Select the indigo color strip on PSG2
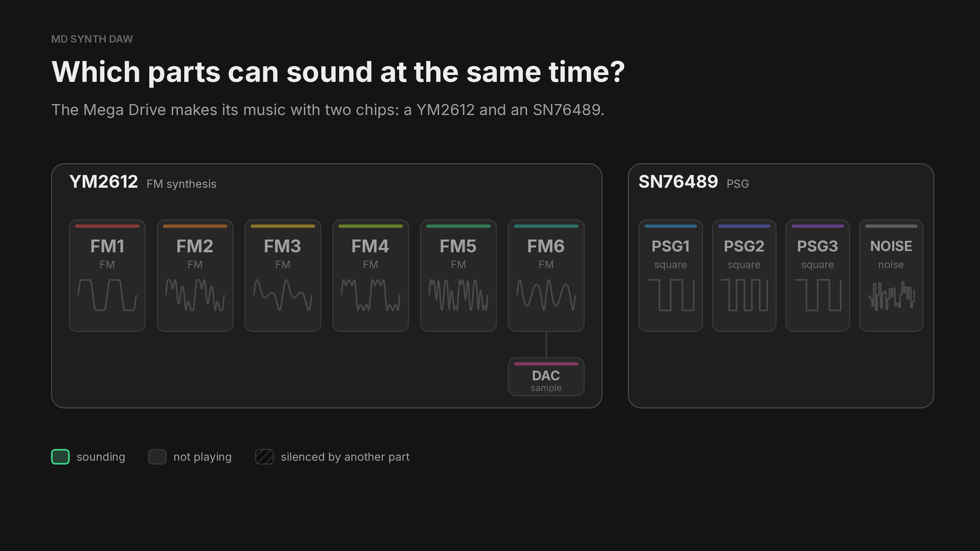 [x=744, y=226]
